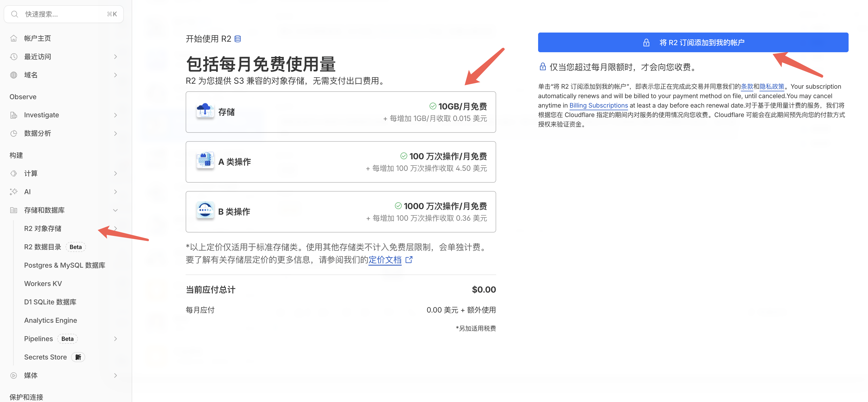Click the pie chart icon for 数据分析
The width and height of the screenshot is (868, 402).
click(13, 133)
